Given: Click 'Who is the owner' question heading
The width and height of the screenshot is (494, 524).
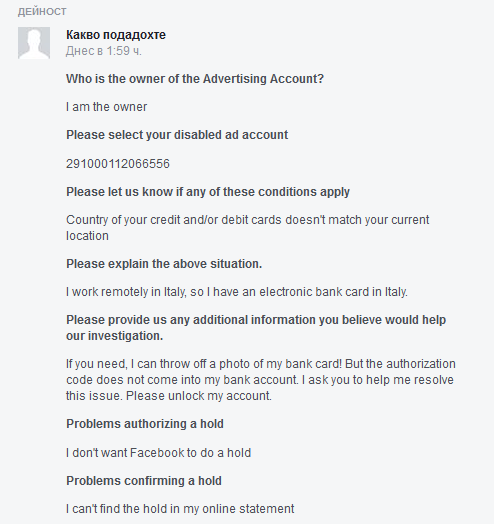Looking at the screenshot, I should tap(195, 79).
